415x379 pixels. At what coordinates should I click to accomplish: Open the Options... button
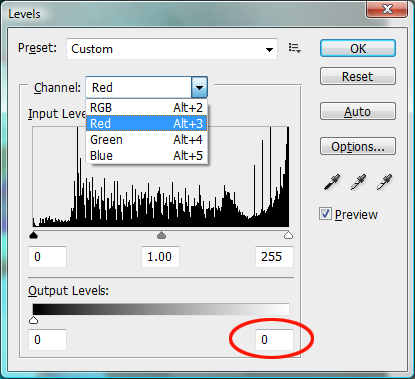(358, 146)
